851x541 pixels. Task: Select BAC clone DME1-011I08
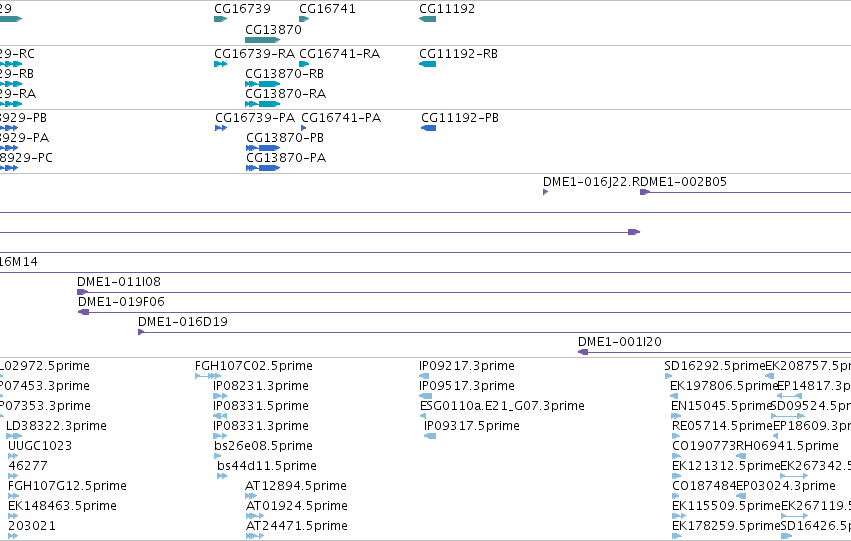(x=119, y=282)
